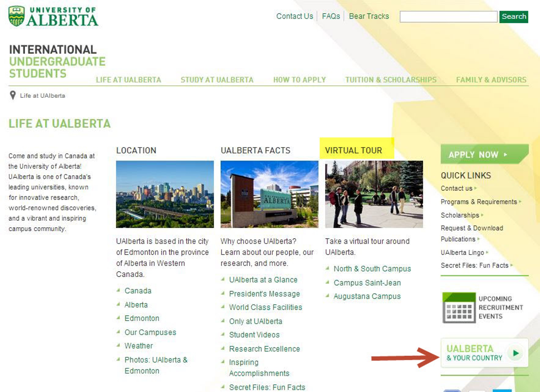
Task: Open the upcoming recruitment events calendar icon
Action: 459,308
